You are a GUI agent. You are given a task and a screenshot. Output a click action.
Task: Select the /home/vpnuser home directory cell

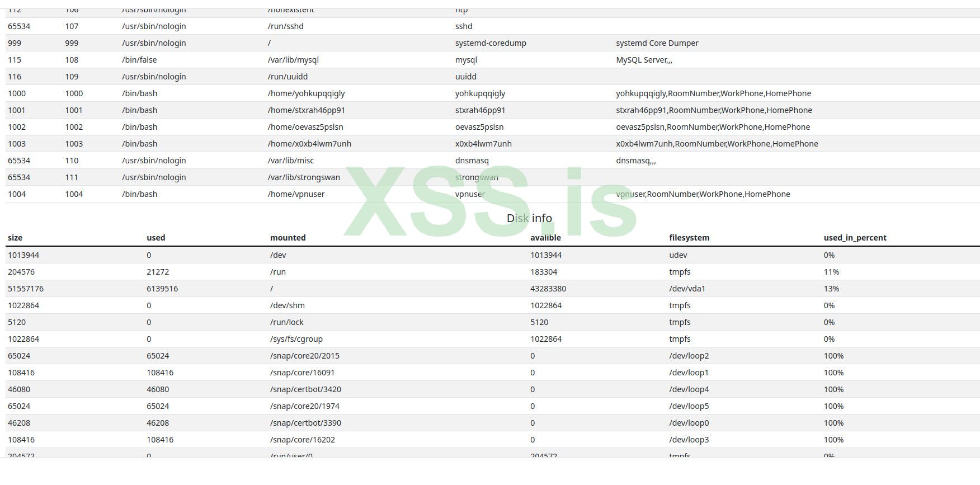coord(296,194)
